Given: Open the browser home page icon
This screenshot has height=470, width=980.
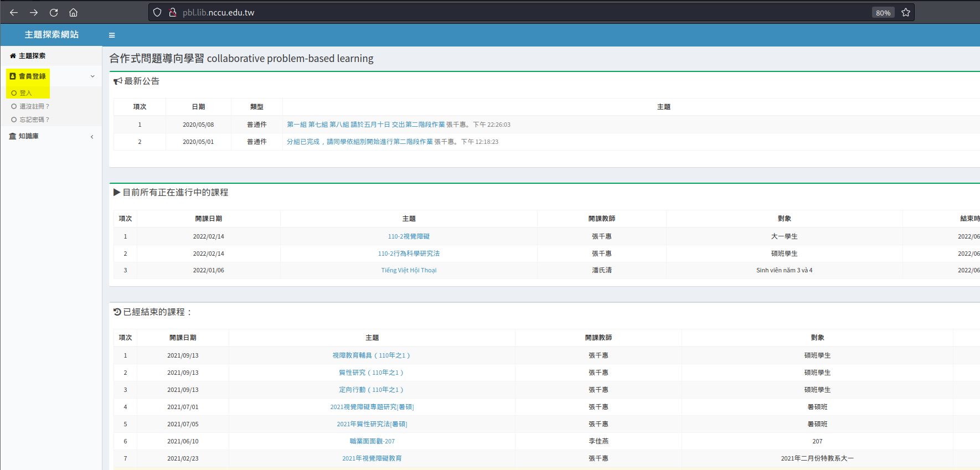Looking at the screenshot, I should coord(73,12).
